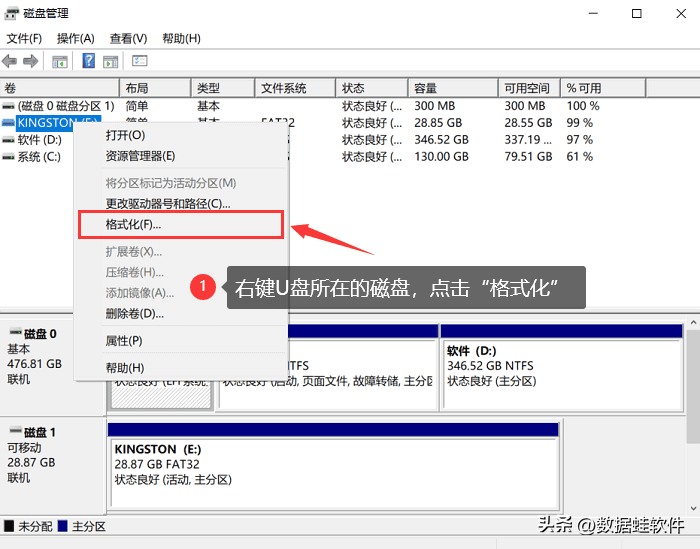
Task: Choose 更改驱动器号和路径(C)... option
Action: click(167, 204)
